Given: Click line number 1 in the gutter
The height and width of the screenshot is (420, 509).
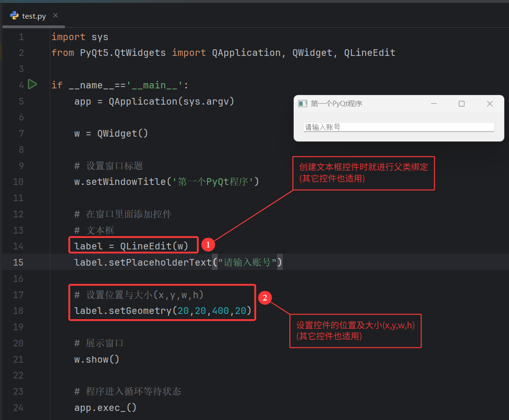Looking at the screenshot, I should 21,37.
